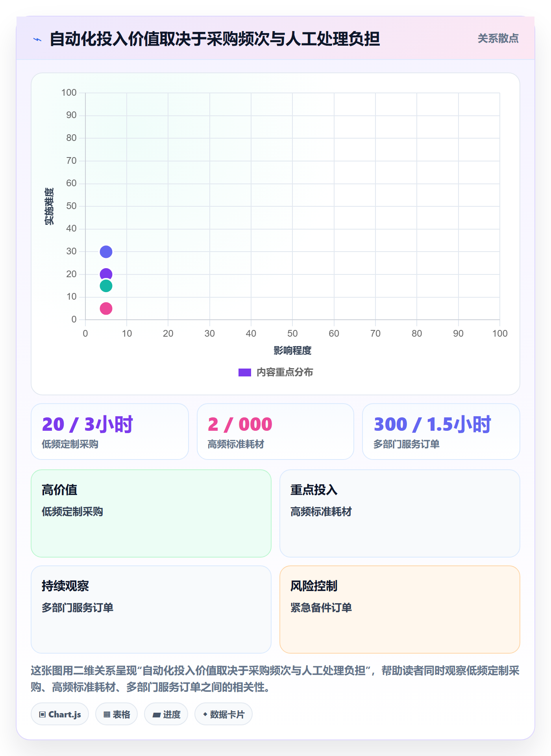Open the 高价值 quadrant card

151,513
